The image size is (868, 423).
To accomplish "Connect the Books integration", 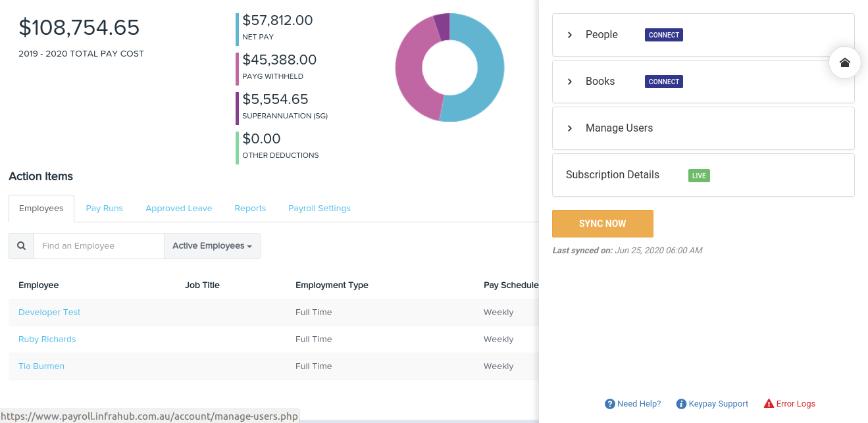I will pos(663,82).
